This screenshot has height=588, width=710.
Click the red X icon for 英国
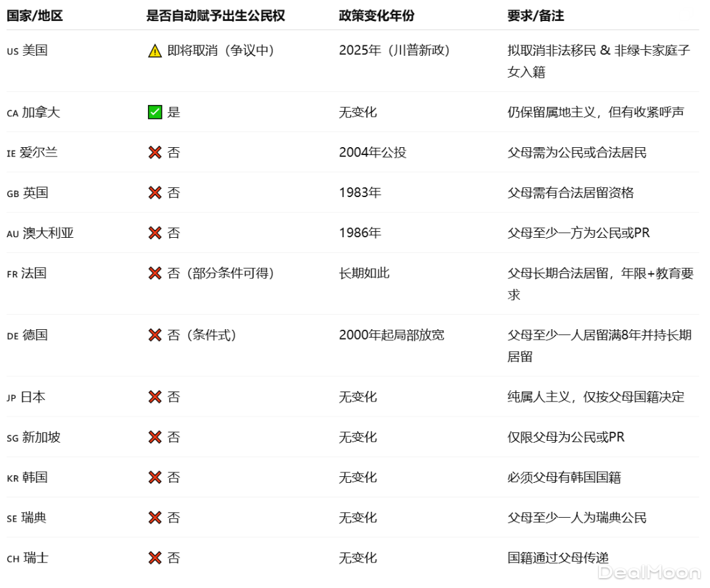coord(155,192)
